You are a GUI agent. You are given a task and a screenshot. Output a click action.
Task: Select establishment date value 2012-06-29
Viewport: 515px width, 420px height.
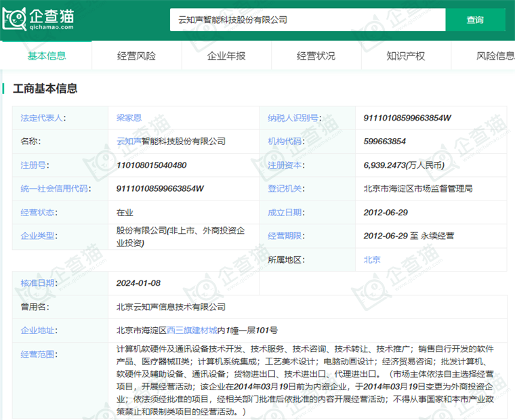[x=386, y=213]
